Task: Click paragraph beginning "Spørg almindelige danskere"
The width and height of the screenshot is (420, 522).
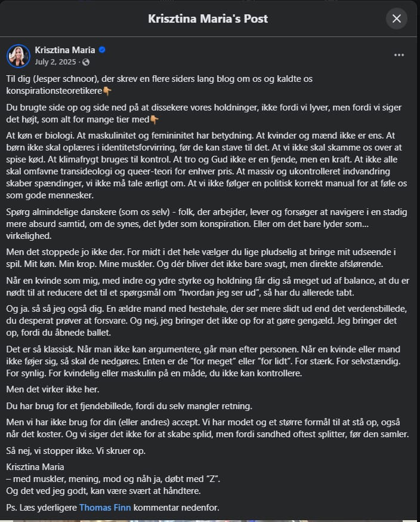Action: click(x=203, y=224)
